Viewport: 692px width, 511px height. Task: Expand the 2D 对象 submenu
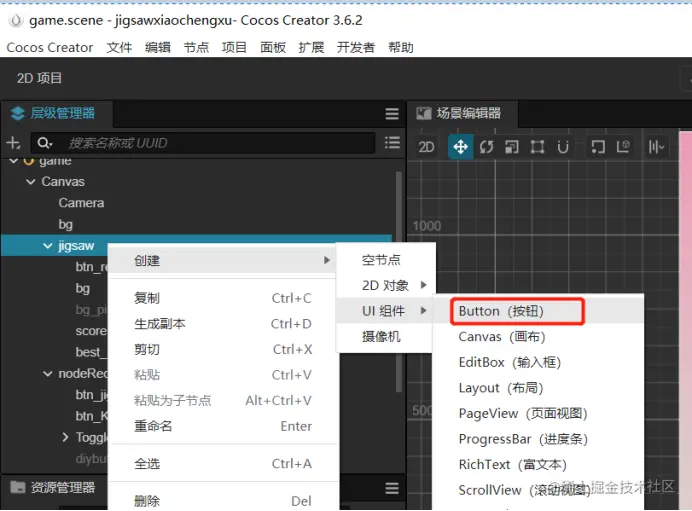[x=386, y=286]
